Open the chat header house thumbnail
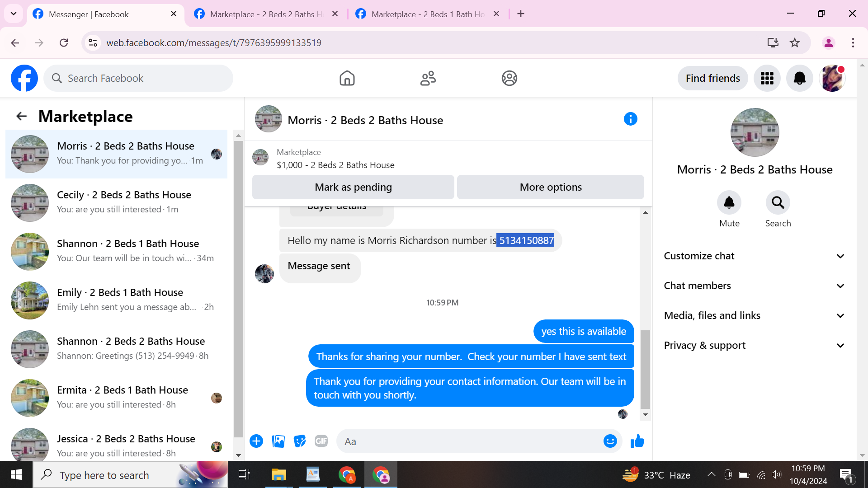 point(269,119)
